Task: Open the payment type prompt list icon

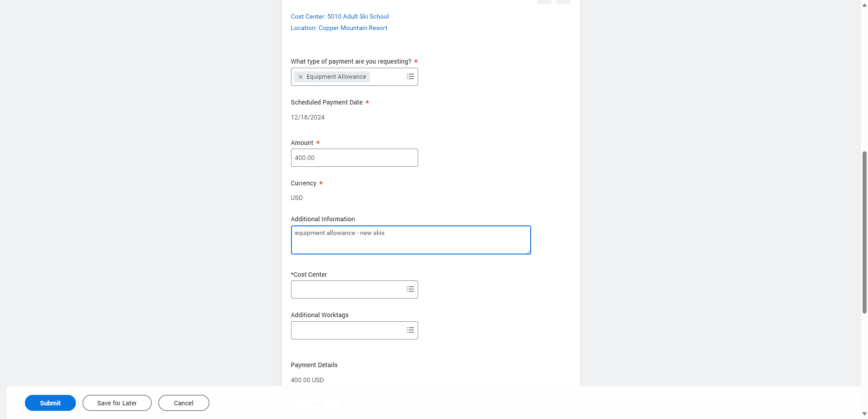Action: point(410,76)
